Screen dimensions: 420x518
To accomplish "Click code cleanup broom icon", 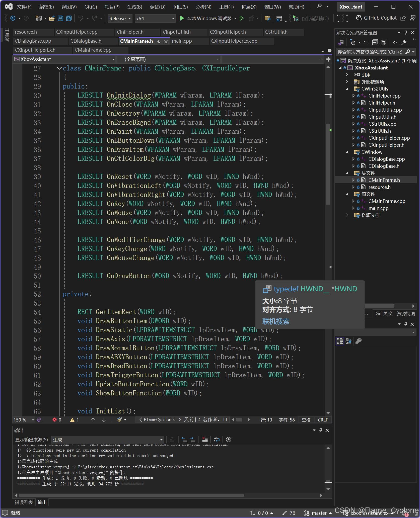I will pos(120,420).
